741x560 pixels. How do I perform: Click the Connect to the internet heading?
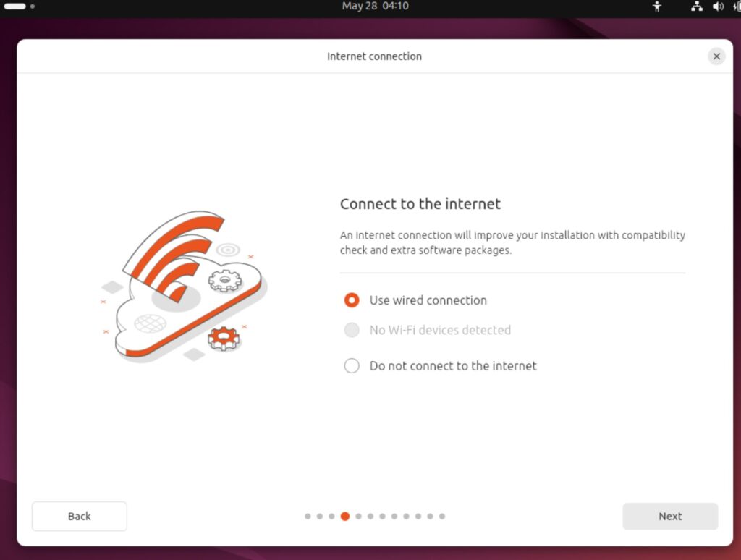coord(420,204)
